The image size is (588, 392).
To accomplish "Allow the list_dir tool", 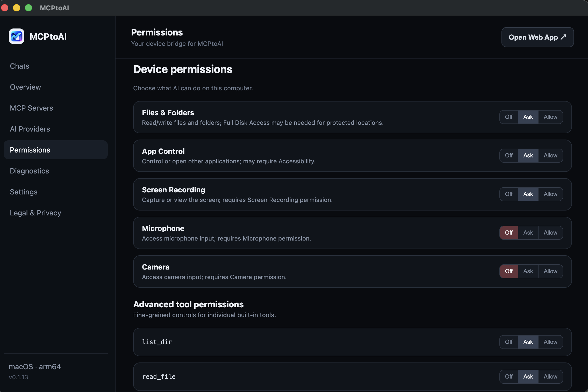I will [550, 342].
